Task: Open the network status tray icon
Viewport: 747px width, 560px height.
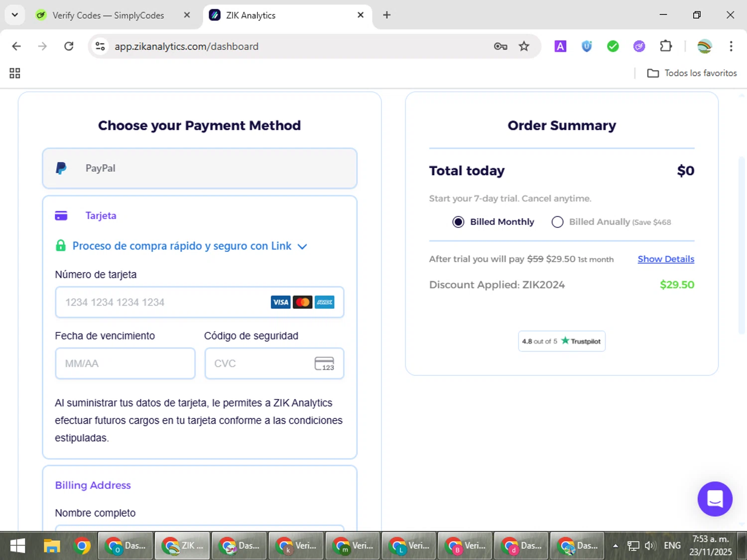Action: (x=633, y=546)
